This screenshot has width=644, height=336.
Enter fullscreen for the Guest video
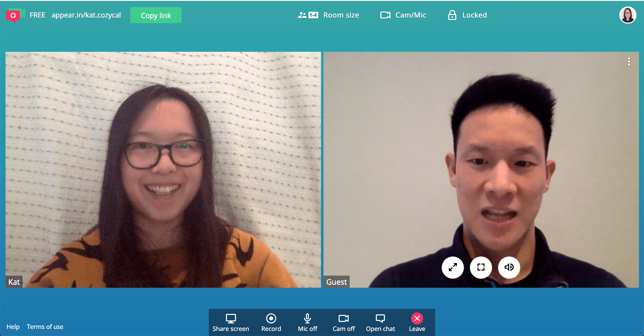(481, 268)
